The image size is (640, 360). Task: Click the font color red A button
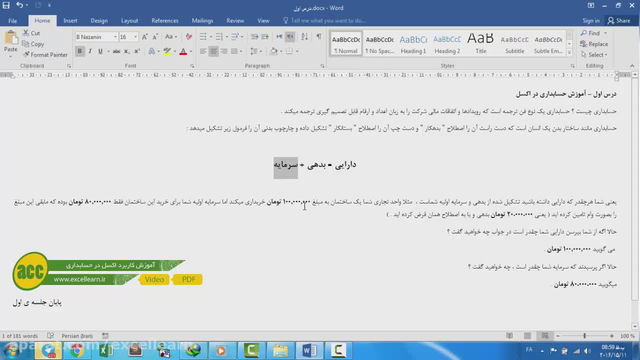(x=183, y=51)
